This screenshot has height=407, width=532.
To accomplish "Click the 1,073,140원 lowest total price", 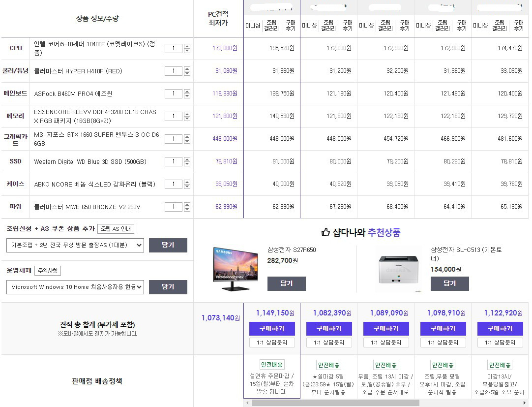I will click(221, 317).
